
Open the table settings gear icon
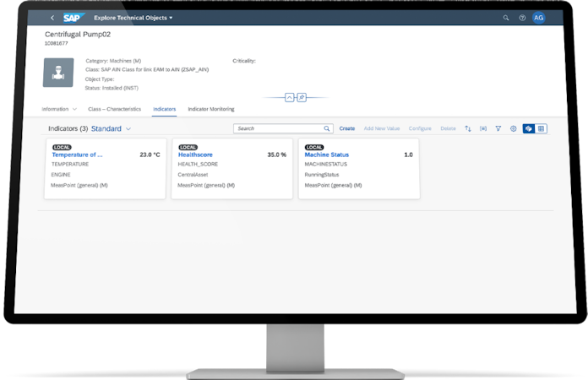pos(513,128)
